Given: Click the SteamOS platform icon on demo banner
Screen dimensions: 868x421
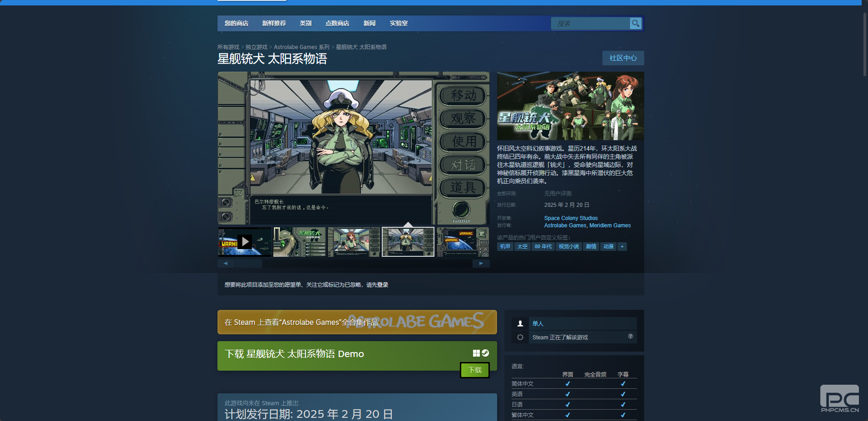Looking at the screenshot, I should (485, 353).
